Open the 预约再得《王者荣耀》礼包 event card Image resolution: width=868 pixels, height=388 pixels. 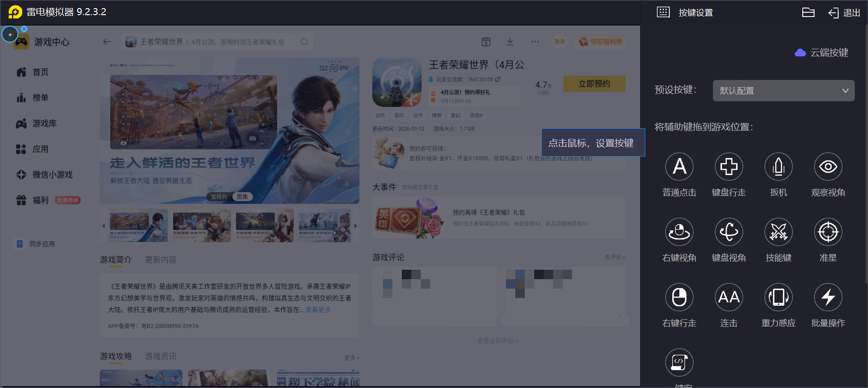[499, 218]
